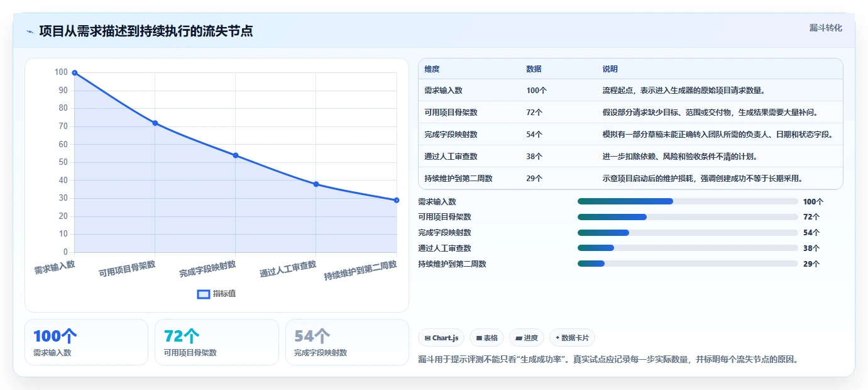Click table cell 需求输入数
The width and height of the screenshot is (868, 390).
click(x=443, y=91)
